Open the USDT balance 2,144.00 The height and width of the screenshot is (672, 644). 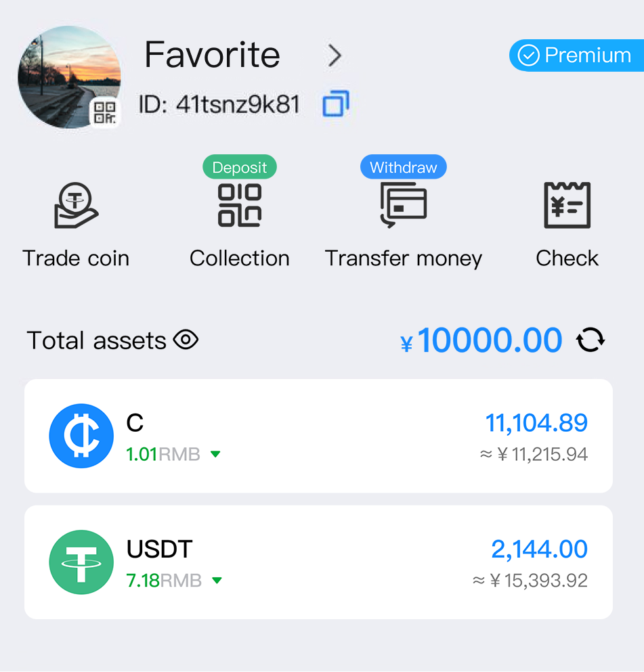point(539,550)
